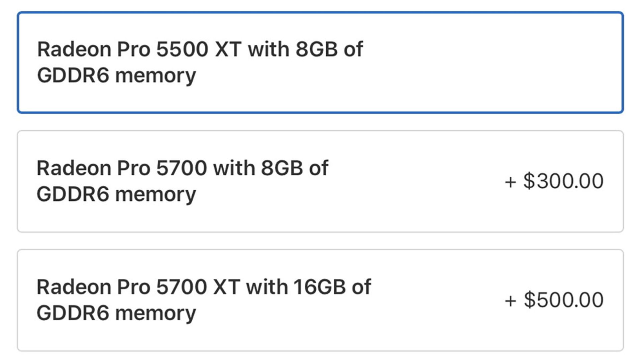Choose the $500.00 graphics upgrade
The height and width of the screenshot is (364, 642).
coord(320,300)
